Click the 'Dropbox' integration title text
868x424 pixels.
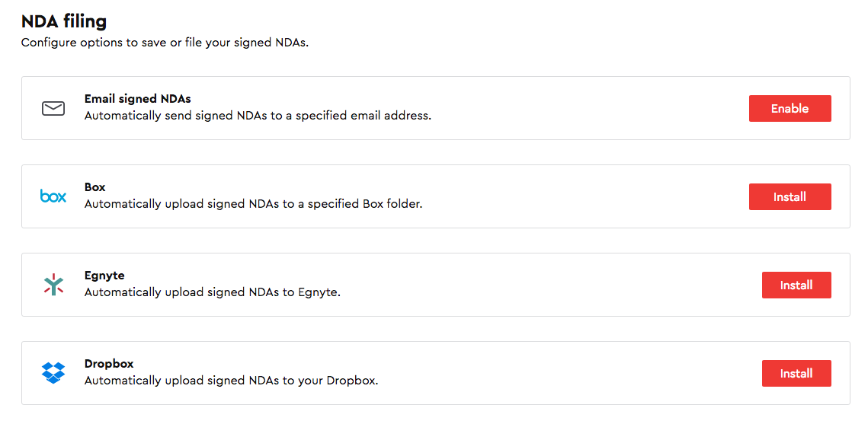click(109, 364)
